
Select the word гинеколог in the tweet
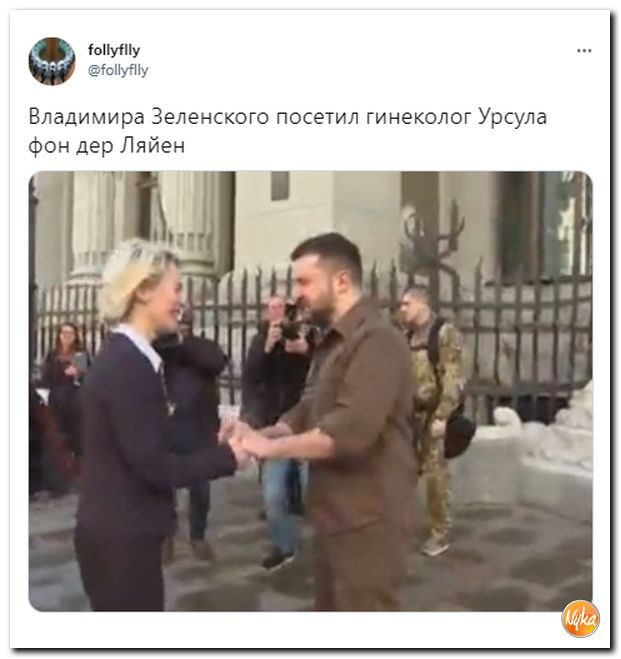(x=419, y=117)
